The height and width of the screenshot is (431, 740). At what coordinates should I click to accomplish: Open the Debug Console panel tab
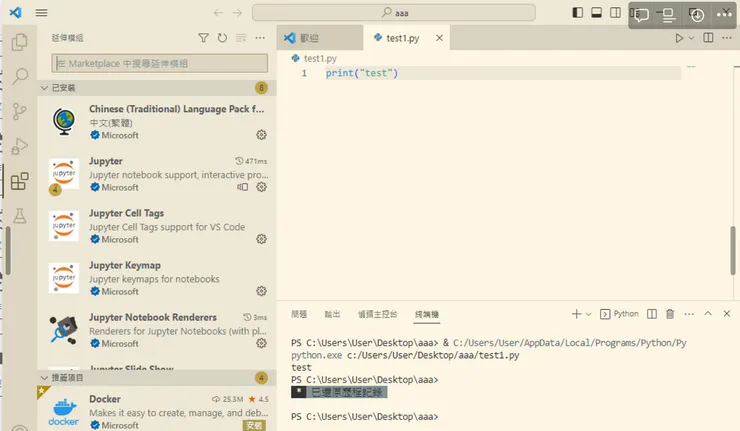tap(378, 314)
